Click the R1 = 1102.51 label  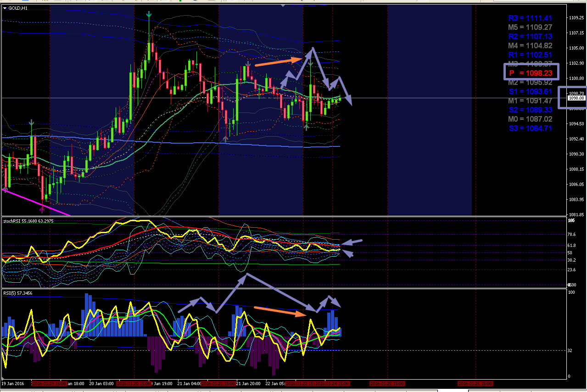point(530,55)
